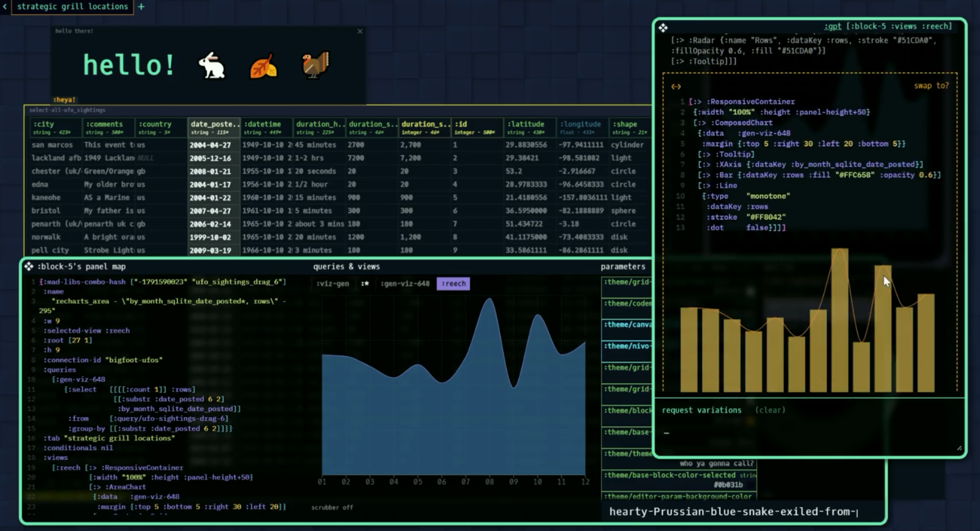
Task: Switch to the :gen-viz-648 query tab
Action: pyautogui.click(x=405, y=283)
